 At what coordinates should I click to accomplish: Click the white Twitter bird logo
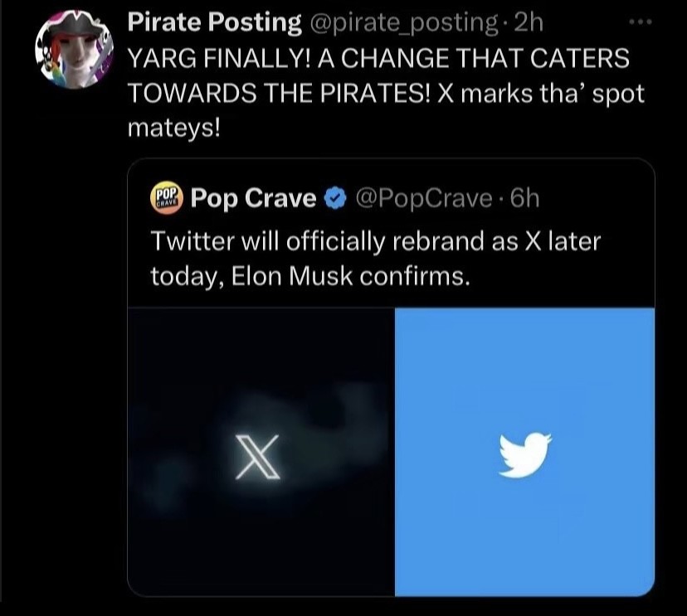pos(525,454)
